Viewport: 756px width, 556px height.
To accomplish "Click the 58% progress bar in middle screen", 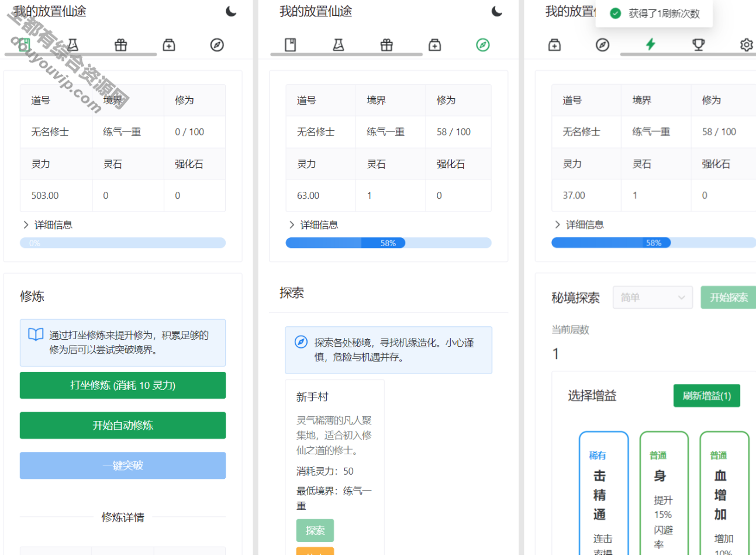I will click(x=388, y=243).
